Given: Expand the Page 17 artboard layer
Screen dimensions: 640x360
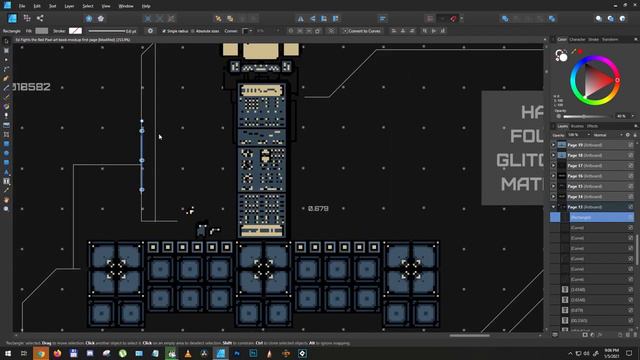Looking at the screenshot, I should click(553, 166).
